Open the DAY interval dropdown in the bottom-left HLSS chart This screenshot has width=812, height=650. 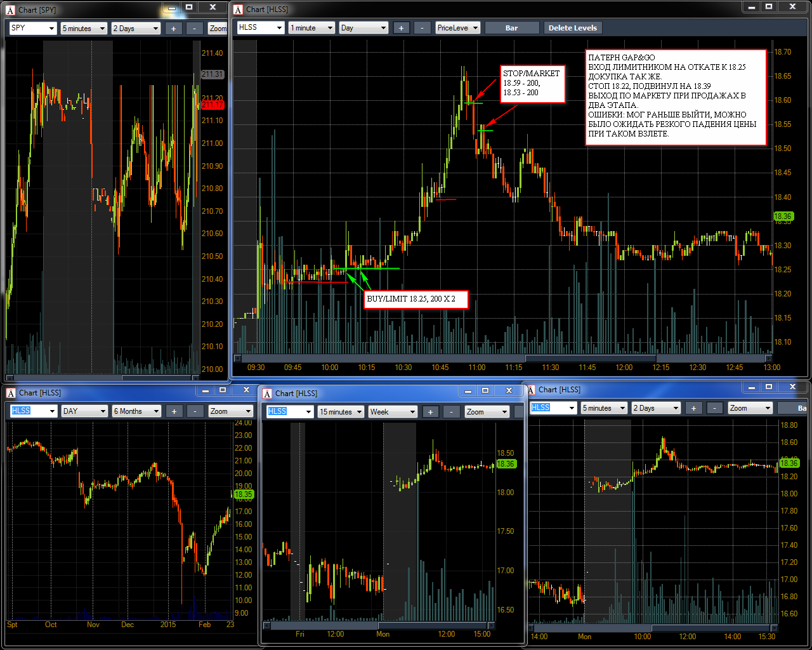point(85,411)
